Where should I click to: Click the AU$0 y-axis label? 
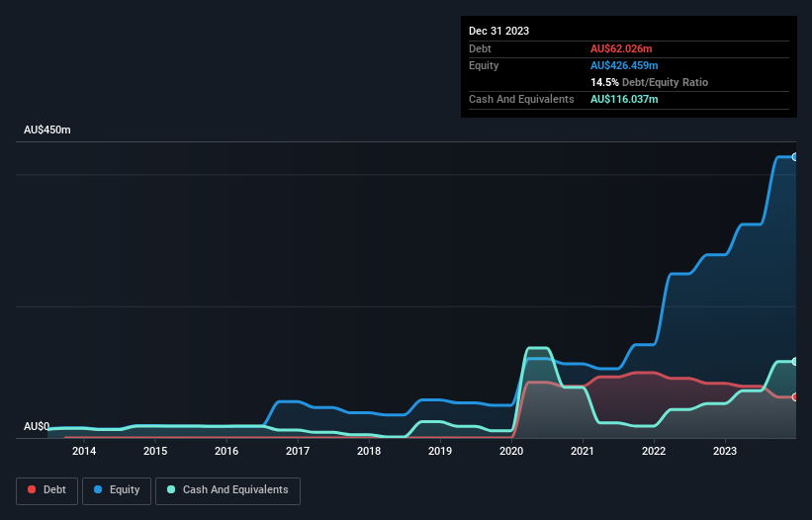tap(37, 426)
